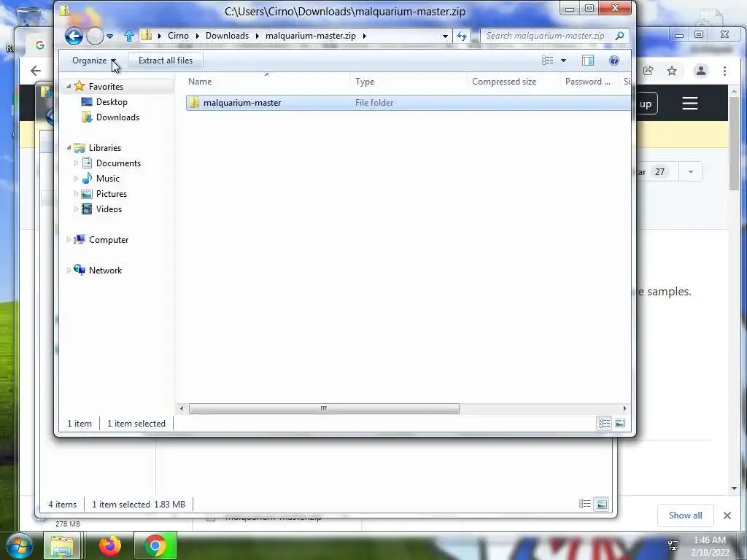
Task: Click the Explorer forward navigation button
Action: [x=95, y=36]
